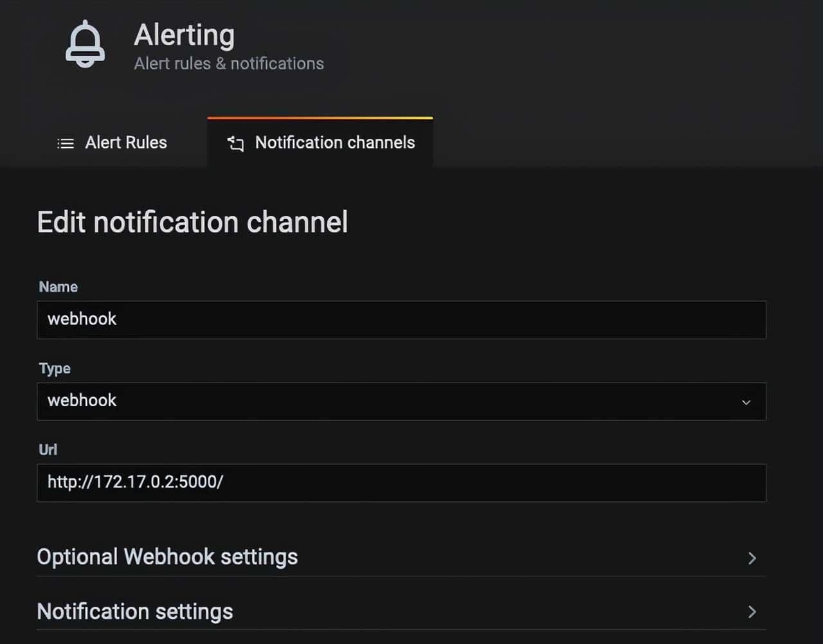823x644 pixels.
Task: Click the Alerting page title
Action: click(x=184, y=35)
